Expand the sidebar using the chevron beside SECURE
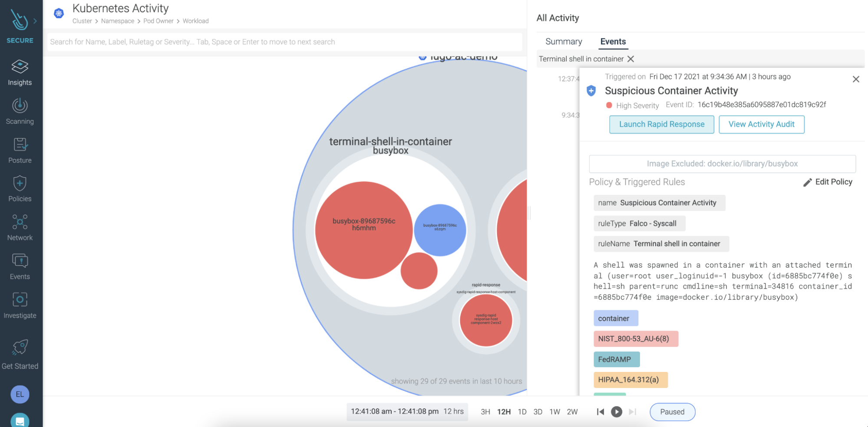This screenshot has height=427, width=868. [x=35, y=20]
